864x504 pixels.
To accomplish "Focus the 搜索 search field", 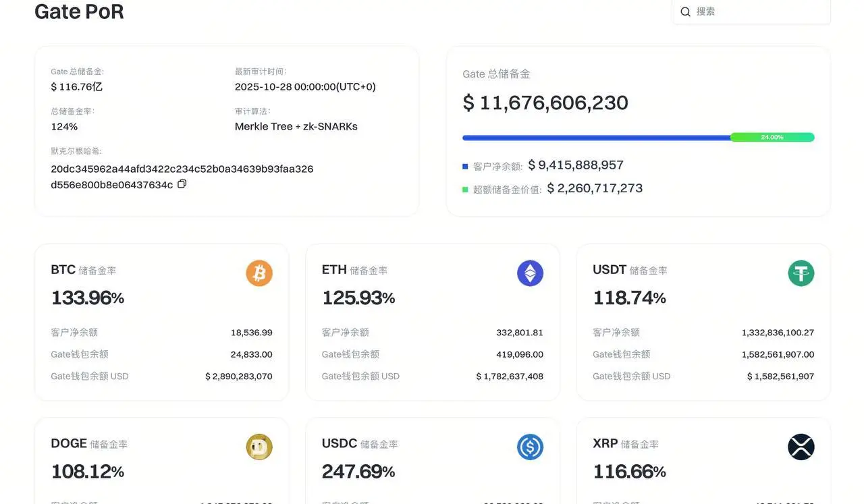I will 751,11.
